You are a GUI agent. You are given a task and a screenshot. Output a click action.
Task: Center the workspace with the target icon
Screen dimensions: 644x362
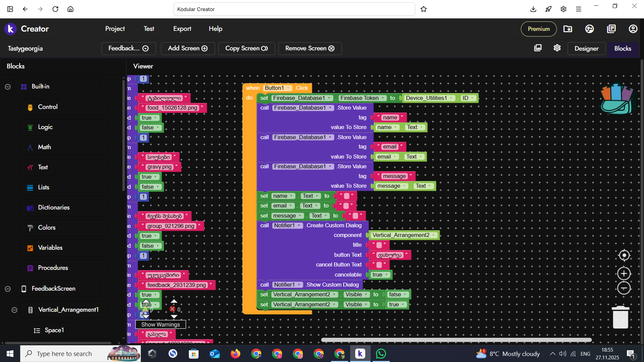pos(624,255)
